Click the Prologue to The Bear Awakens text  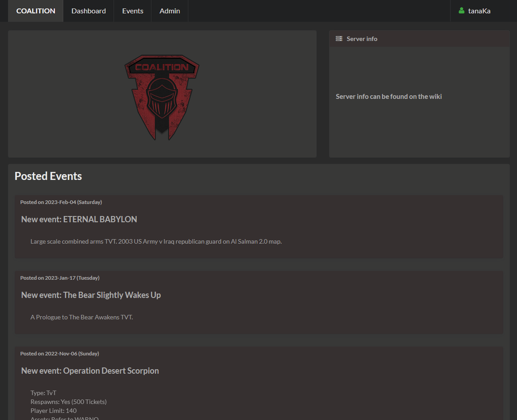tap(81, 317)
